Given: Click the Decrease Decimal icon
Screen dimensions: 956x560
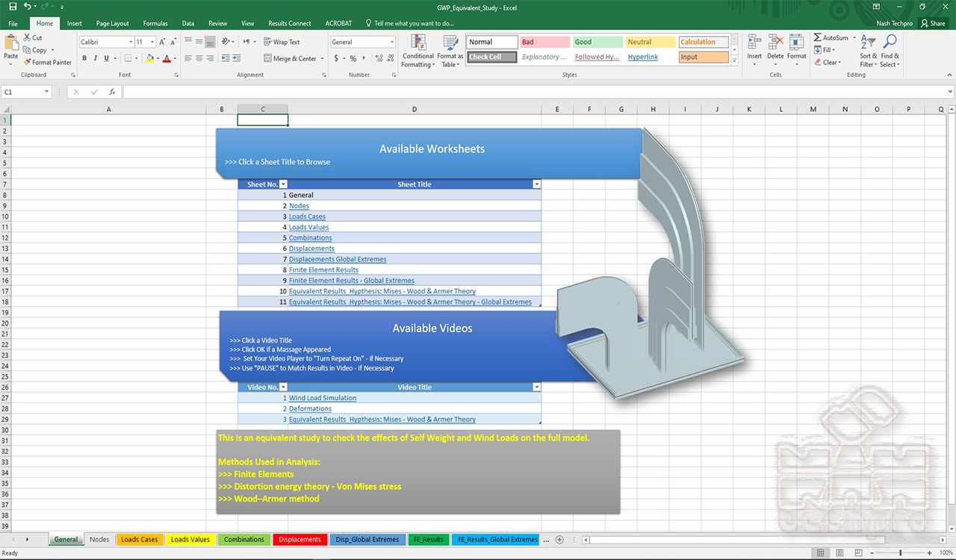Looking at the screenshot, I should tap(390, 58).
